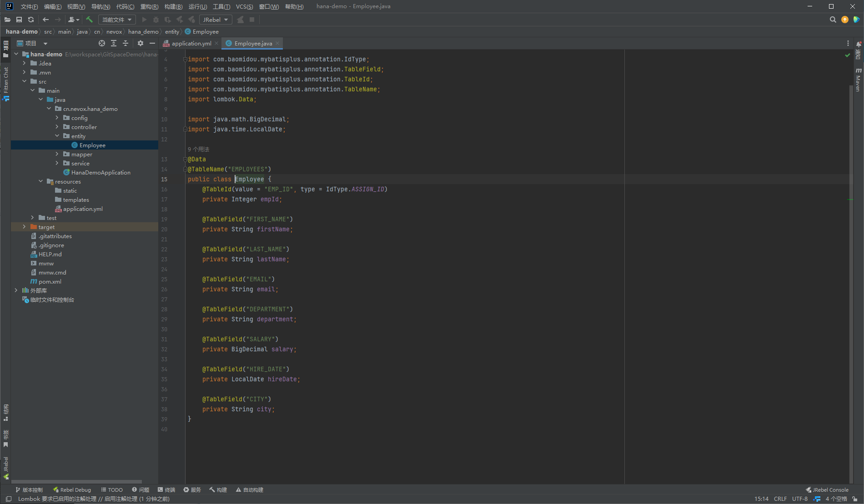Click the Debug bug icon in toolbar
This screenshot has width=864, height=504.
coord(156,20)
